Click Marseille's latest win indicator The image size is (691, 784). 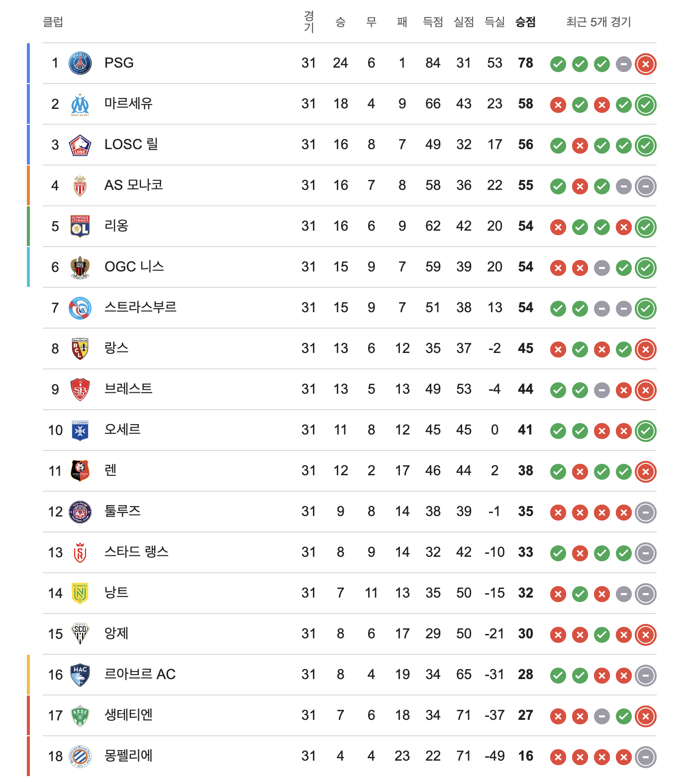646,104
